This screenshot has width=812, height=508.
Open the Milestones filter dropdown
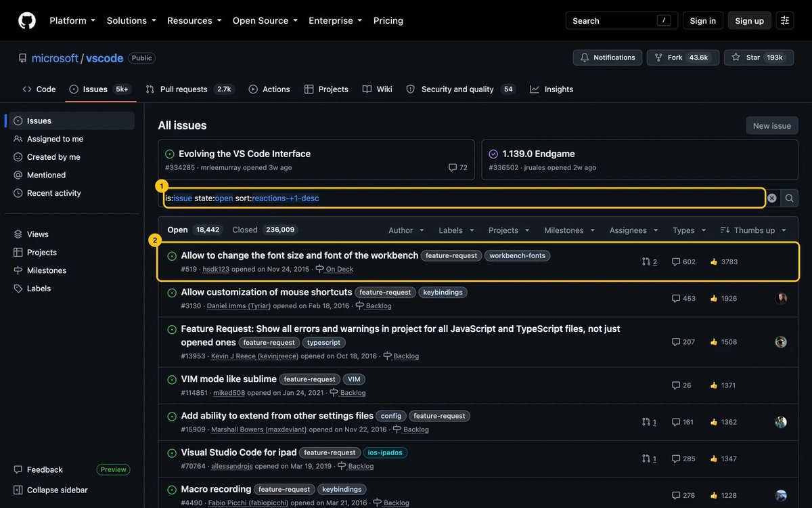[x=568, y=230]
